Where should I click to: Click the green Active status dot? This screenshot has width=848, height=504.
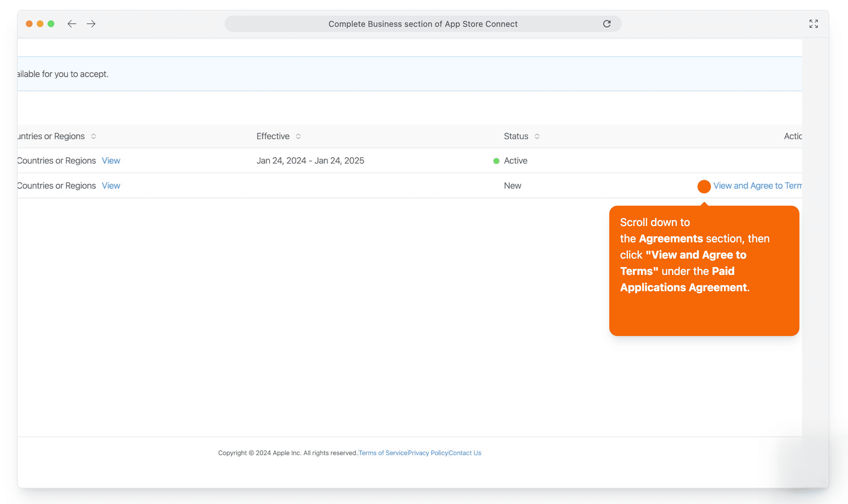tap(496, 161)
